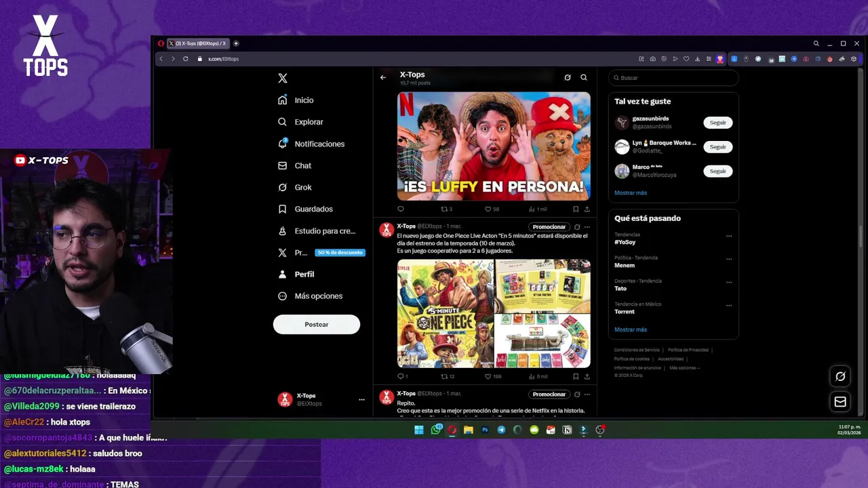The image size is (868, 488).
Task: Share the One Piece game post
Action: coord(587,376)
